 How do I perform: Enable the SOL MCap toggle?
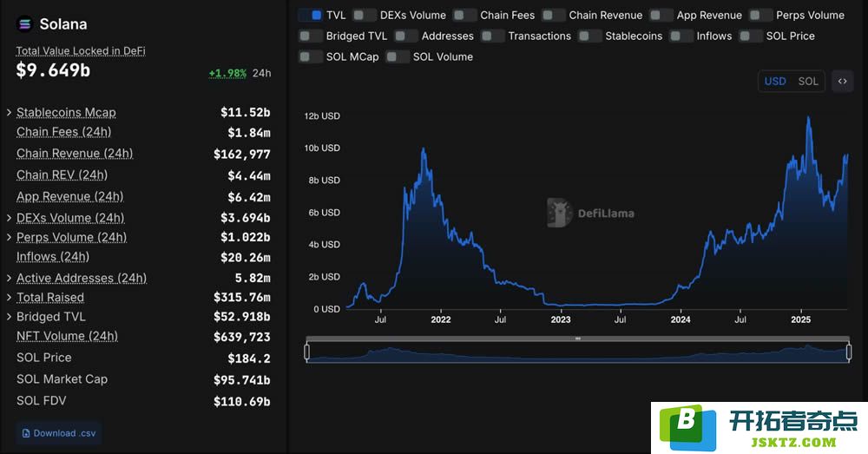(x=310, y=56)
